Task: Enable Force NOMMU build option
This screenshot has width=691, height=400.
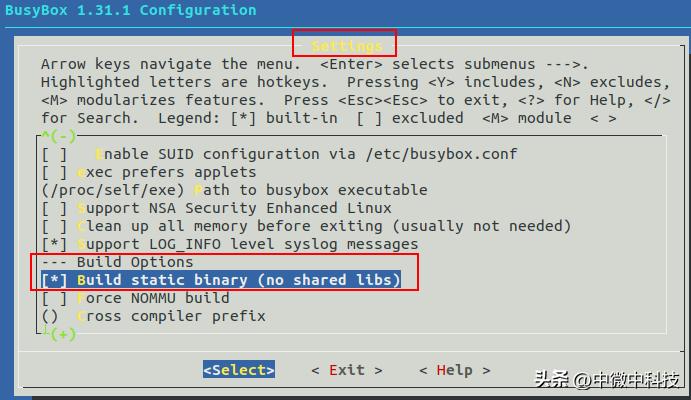Action: 135,298
